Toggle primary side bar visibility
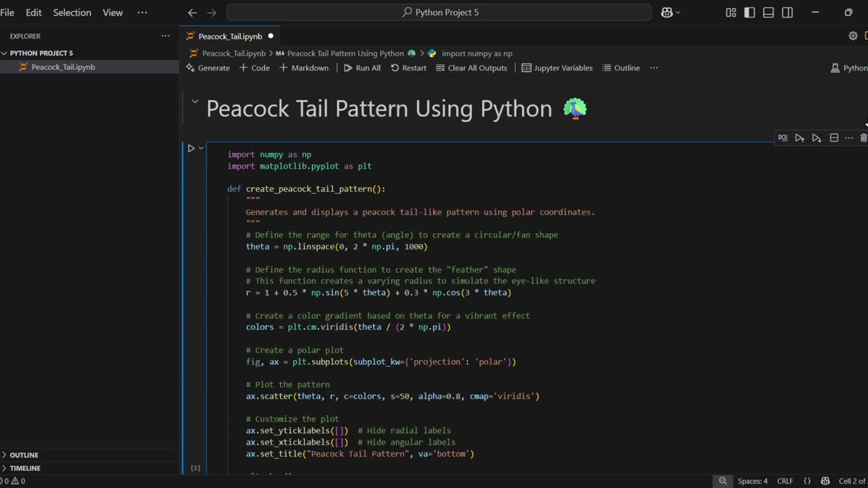This screenshot has width=868, height=488. pos(749,12)
